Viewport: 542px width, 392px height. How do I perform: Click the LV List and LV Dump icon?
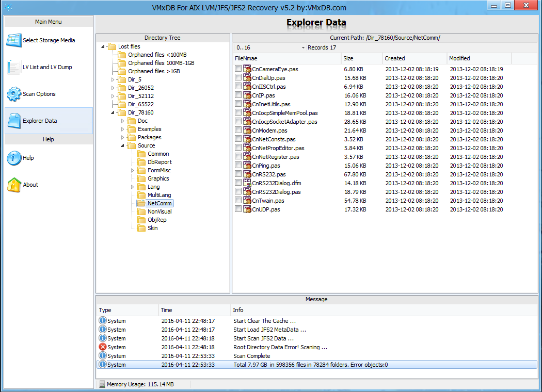[x=14, y=68]
